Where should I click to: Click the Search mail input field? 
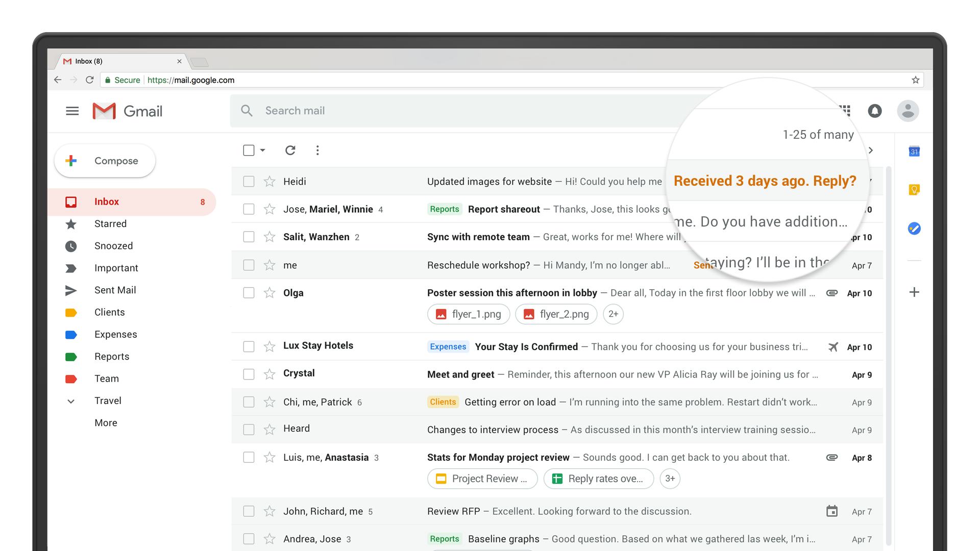click(357, 111)
